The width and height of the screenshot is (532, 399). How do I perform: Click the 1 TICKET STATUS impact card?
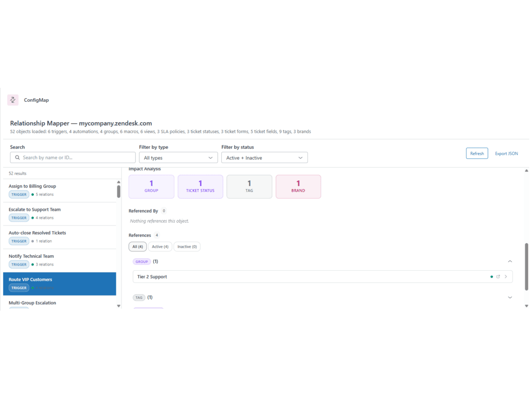click(x=200, y=187)
